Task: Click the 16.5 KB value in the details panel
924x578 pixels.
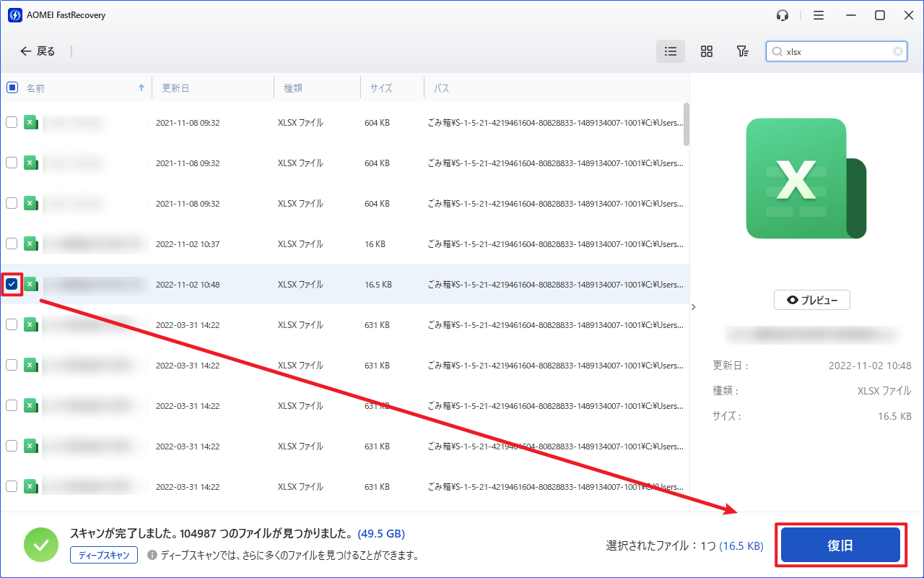Action: [894, 416]
